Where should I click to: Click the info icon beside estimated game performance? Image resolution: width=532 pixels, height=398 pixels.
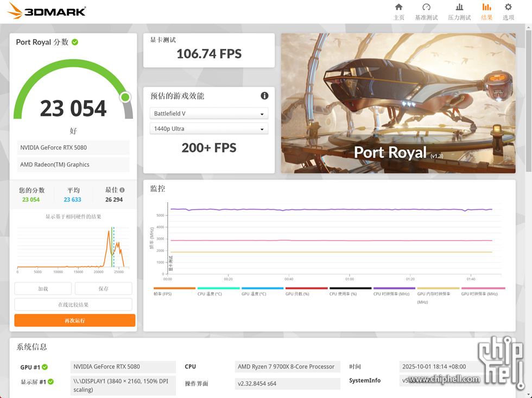point(264,96)
